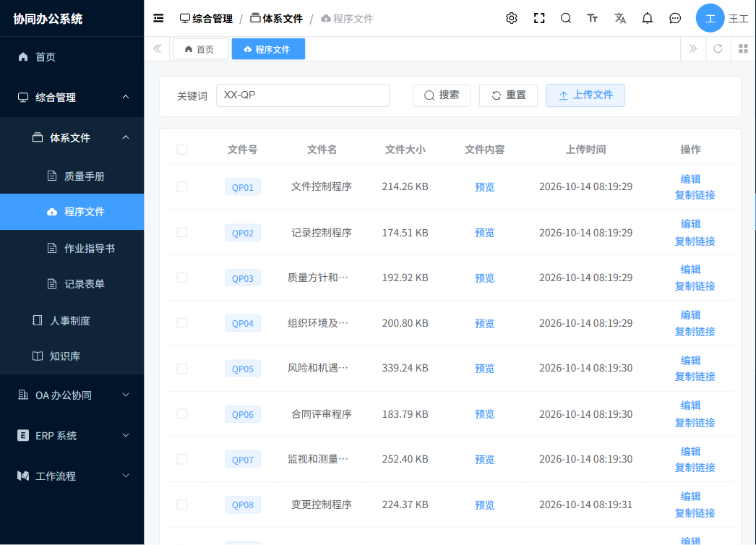Check the QP08 row checkbox

pos(182,505)
